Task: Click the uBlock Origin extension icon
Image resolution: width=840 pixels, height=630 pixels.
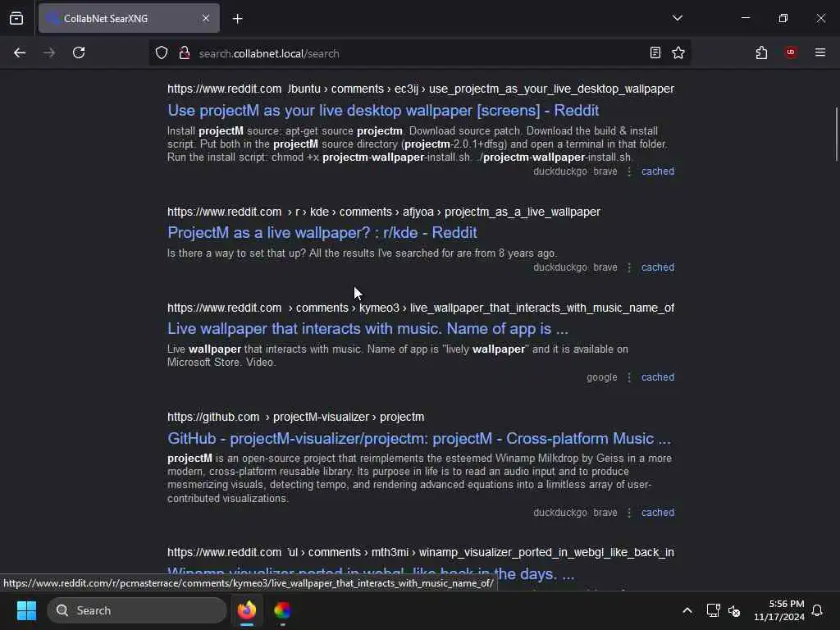Action: [x=791, y=52]
